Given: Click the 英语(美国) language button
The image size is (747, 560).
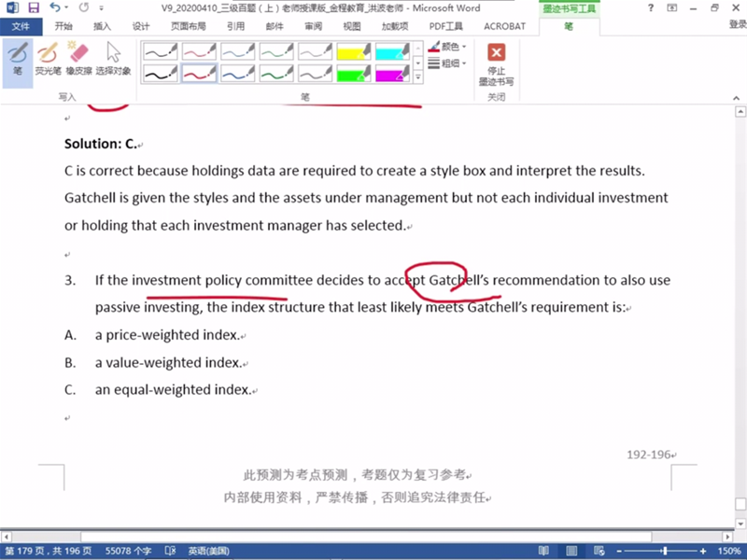Looking at the screenshot, I should point(212,551).
